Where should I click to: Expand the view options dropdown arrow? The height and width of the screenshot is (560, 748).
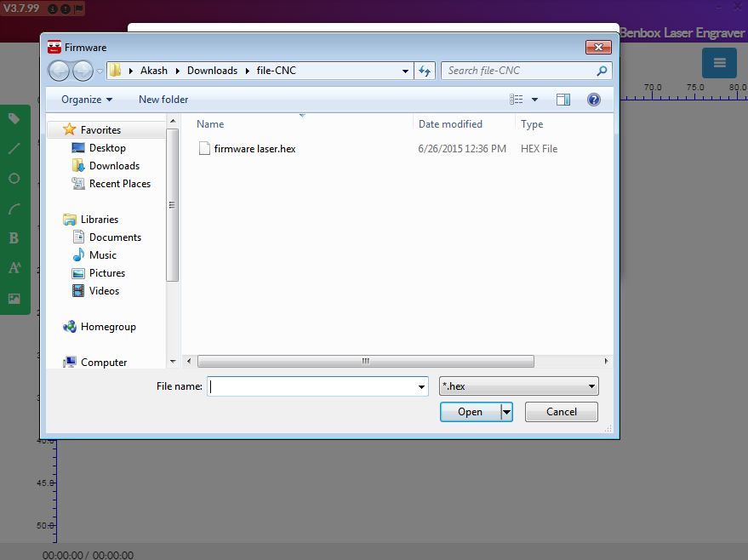point(534,100)
